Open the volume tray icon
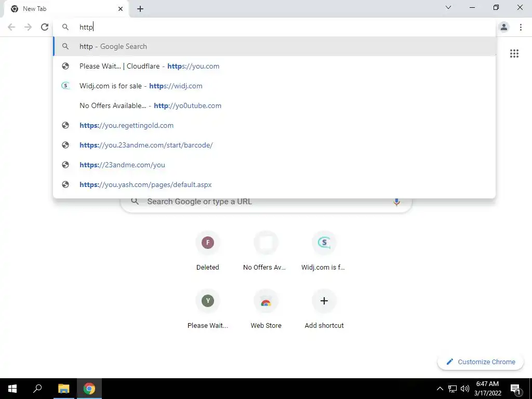Screen dimensions: 532x399 click(x=465, y=389)
